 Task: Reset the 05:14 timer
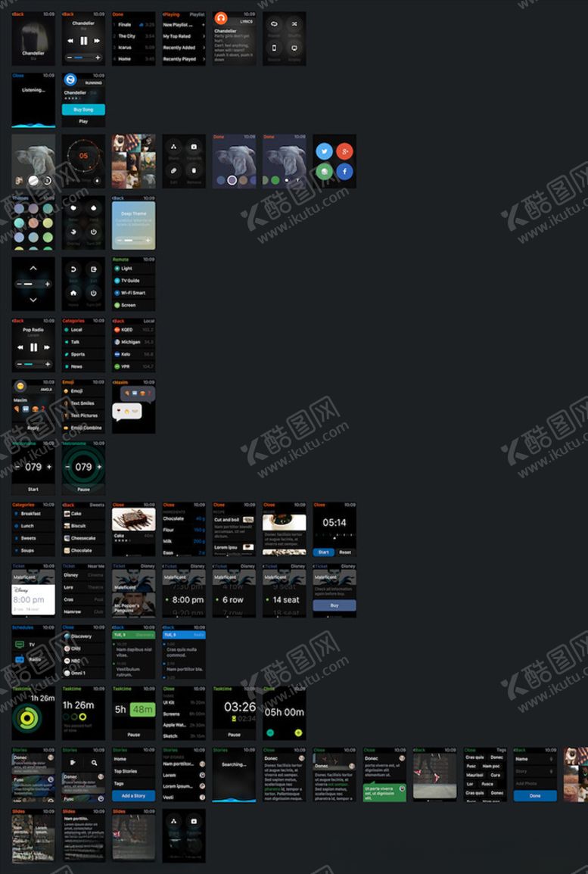coord(345,552)
